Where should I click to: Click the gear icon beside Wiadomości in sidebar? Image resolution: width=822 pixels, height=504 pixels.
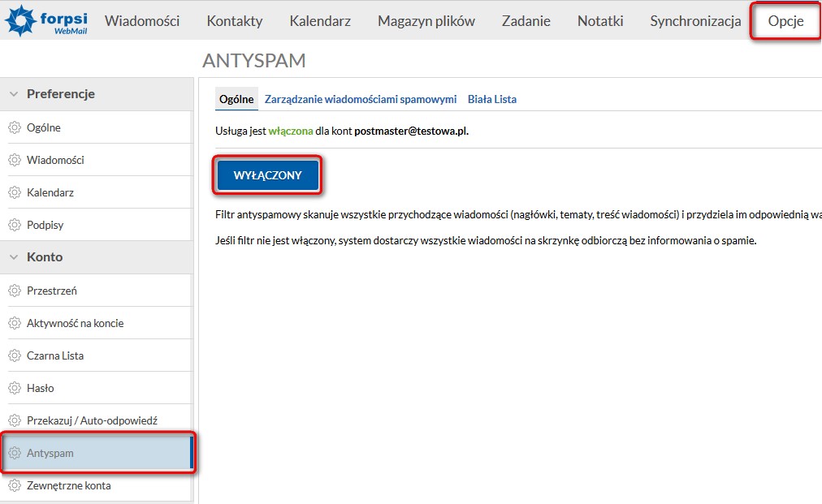[x=15, y=160]
